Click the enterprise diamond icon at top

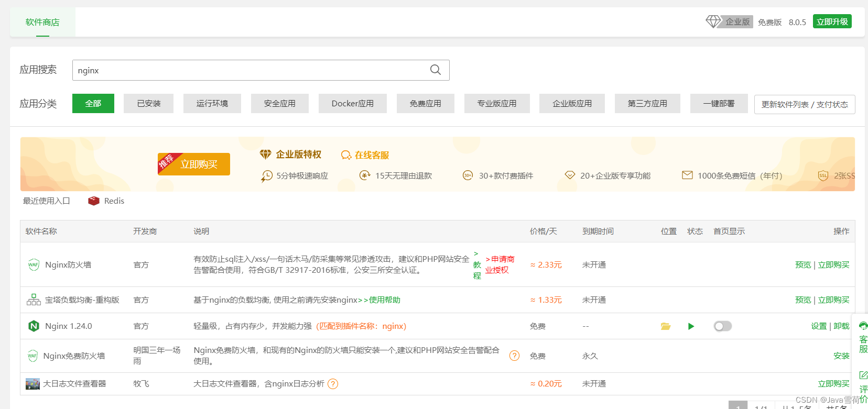[713, 21]
